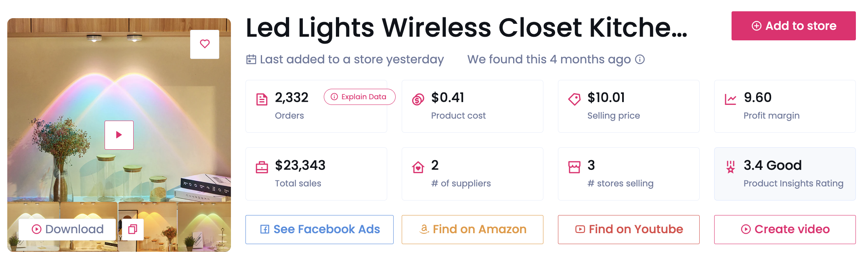Find this product on Amazon
868x255 pixels.
472,229
